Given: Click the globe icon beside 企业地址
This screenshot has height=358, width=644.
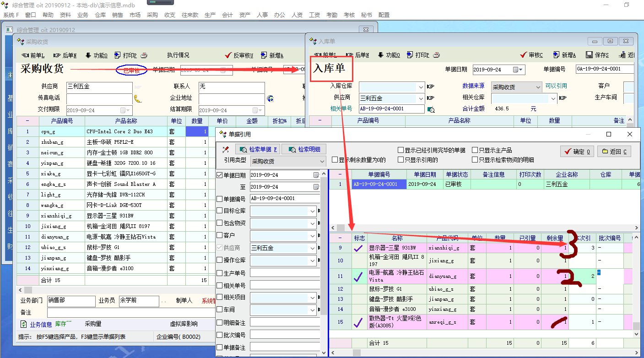Looking at the screenshot, I should (270, 98).
